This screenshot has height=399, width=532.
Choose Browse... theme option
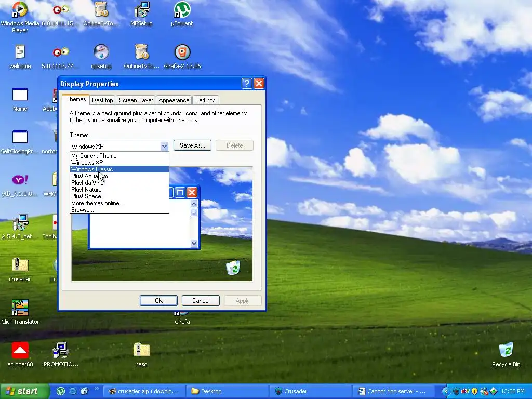pyautogui.click(x=119, y=210)
